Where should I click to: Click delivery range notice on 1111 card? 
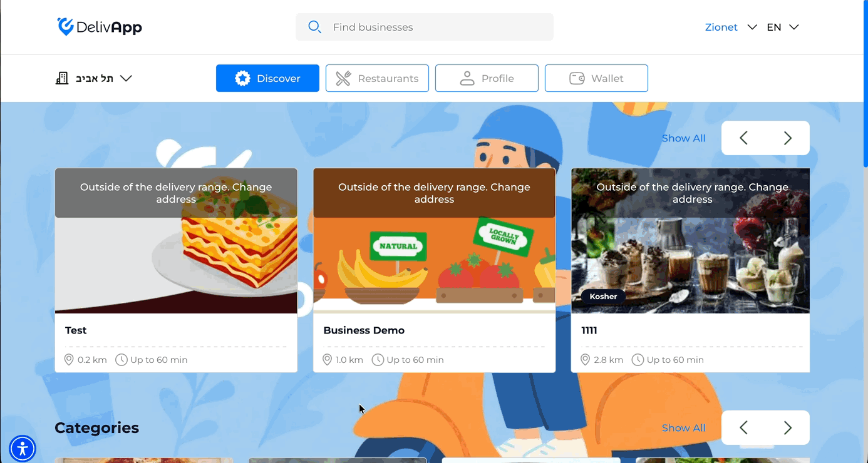pos(690,193)
